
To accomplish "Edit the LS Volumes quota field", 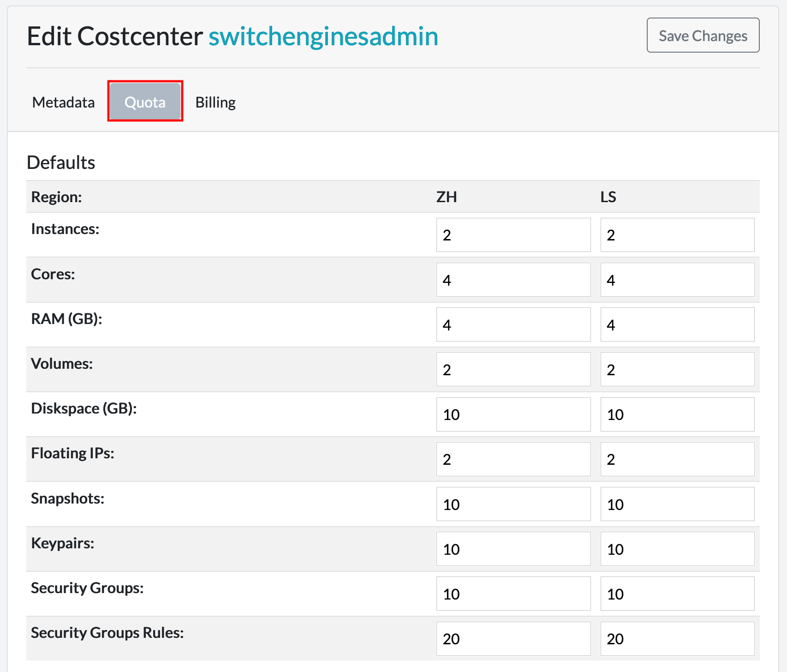I will click(677, 369).
